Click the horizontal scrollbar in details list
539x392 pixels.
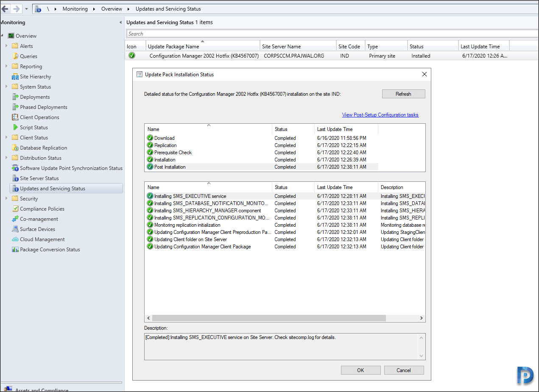269,318
